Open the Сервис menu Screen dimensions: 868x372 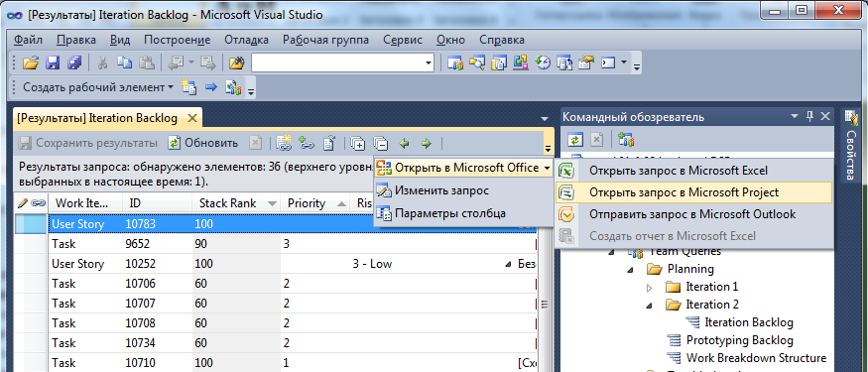click(x=403, y=40)
